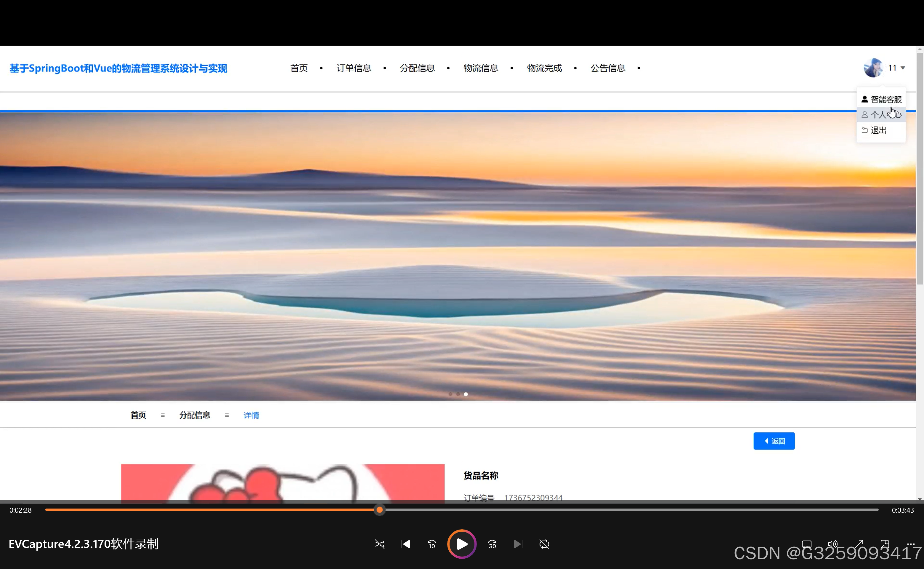The height and width of the screenshot is (569, 924).
Task: Select 智能客服 from user dropdown
Action: [x=882, y=99]
